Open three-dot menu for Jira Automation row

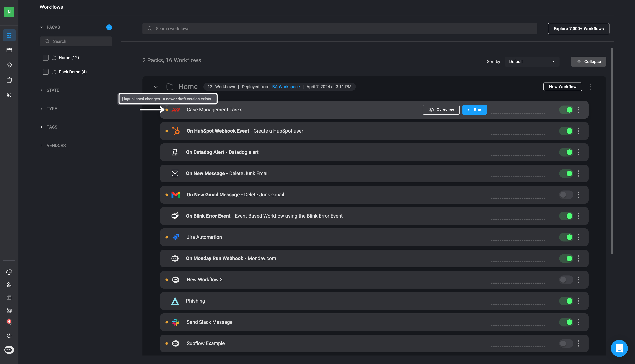pyautogui.click(x=578, y=237)
